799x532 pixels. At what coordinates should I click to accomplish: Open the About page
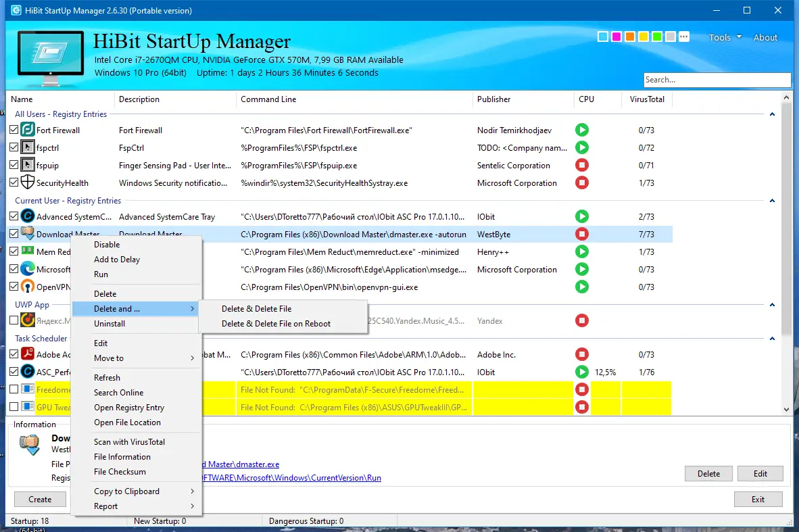(x=765, y=37)
